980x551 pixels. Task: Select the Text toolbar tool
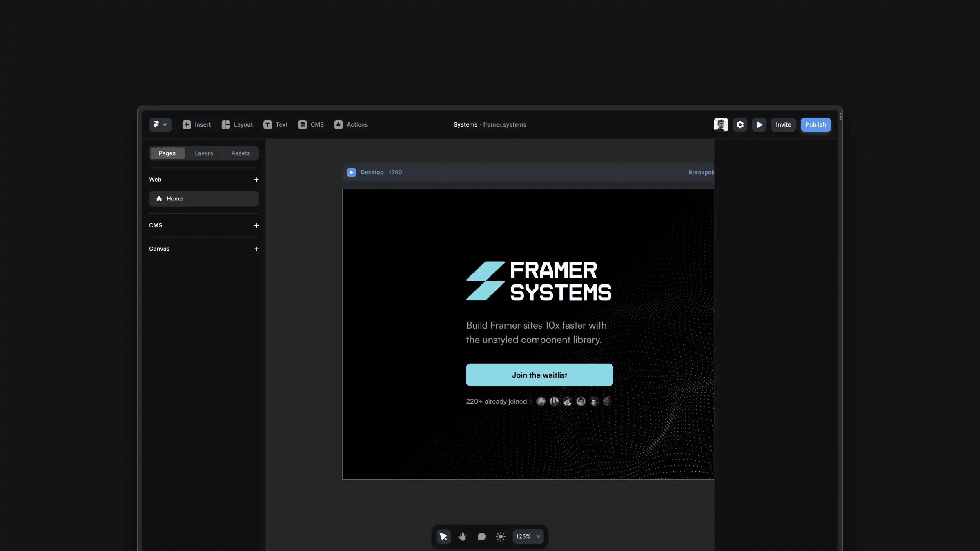[x=275, y=124]
